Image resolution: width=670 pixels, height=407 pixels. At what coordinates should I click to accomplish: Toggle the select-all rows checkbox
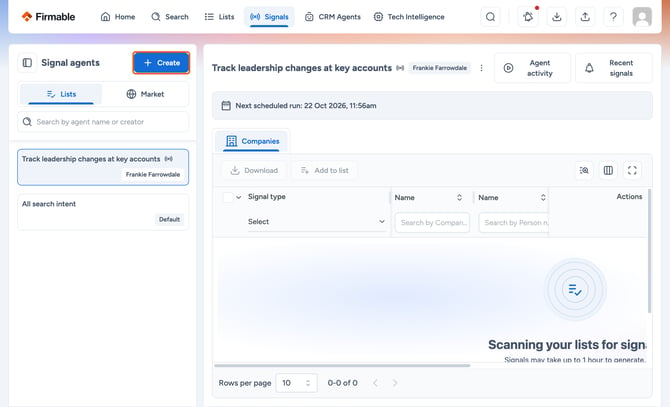228,197
